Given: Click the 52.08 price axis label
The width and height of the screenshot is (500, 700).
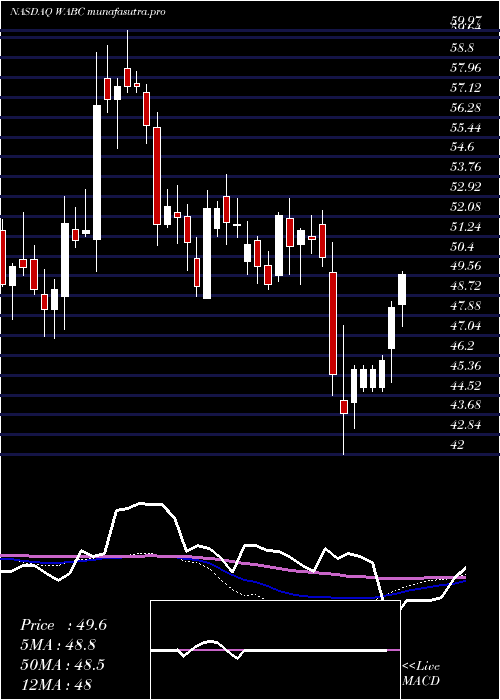Looking at the screenshot, I should (466, 207).
